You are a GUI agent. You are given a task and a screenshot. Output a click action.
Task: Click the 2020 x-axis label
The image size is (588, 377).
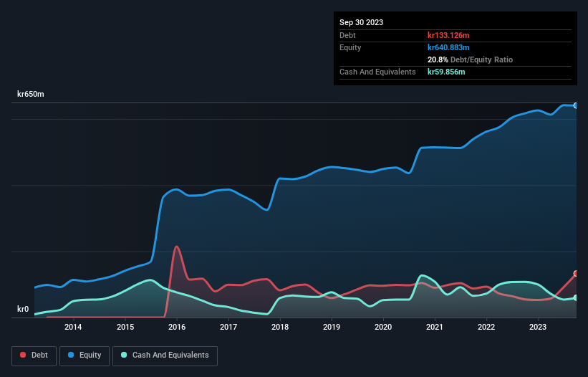[x=383, y=327]
